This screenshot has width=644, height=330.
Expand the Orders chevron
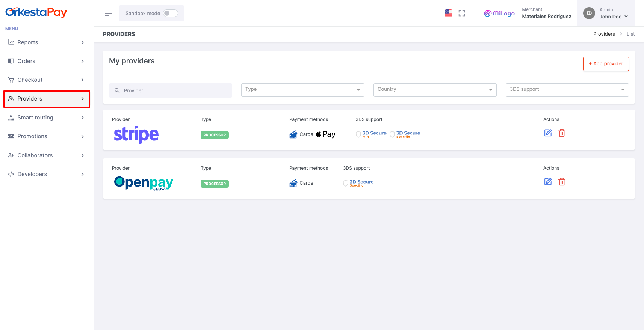tap(83, 61)
